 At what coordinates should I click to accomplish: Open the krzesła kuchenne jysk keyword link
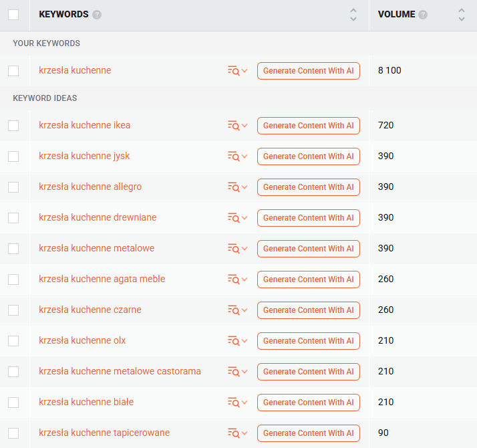pyautogui.click(x=84, y=156)
